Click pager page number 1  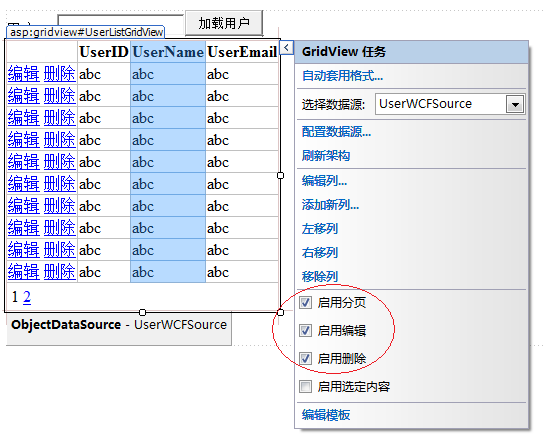(15, 297)
